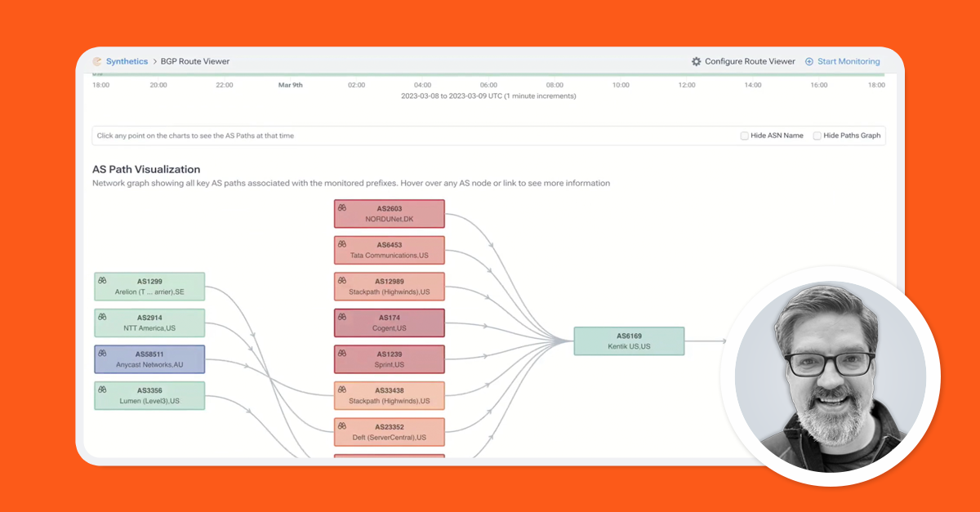Select the AS1299 Arelion node
The width and height of the screenshot is (980, 512).
149,287
